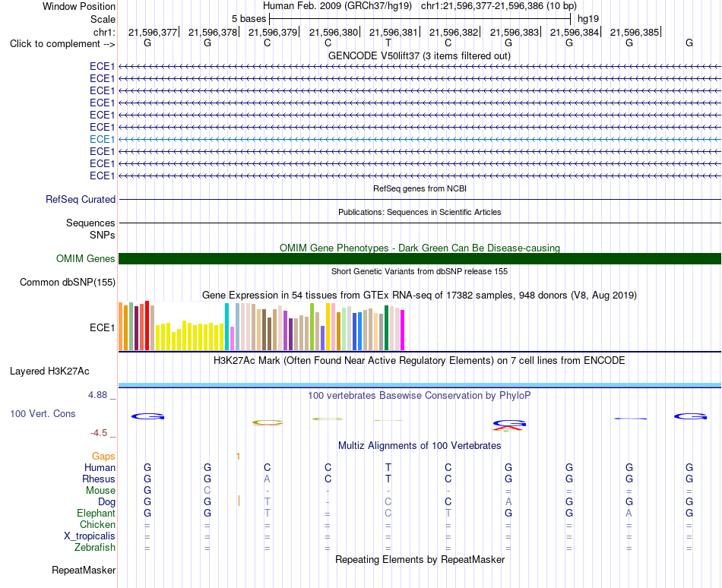Click the orange '1' in the Gaps row

pyautogui.click(x=238, y=457)
